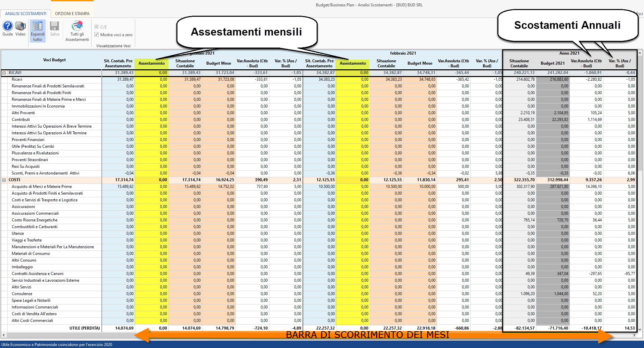This screenshot has width=644, height=348.
Task: Click the 31.389,47 Ricavi gennaio cell
Action: click(118, 79)
